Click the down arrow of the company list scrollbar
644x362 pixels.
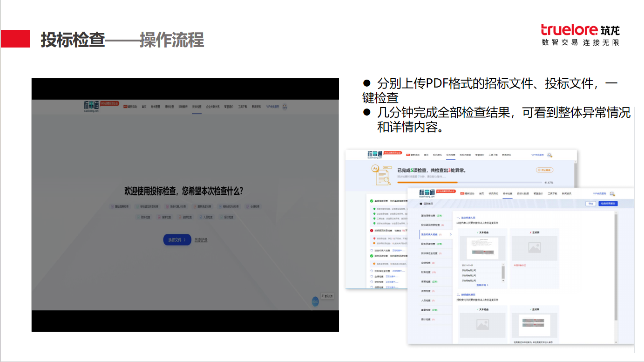[503, 281]
